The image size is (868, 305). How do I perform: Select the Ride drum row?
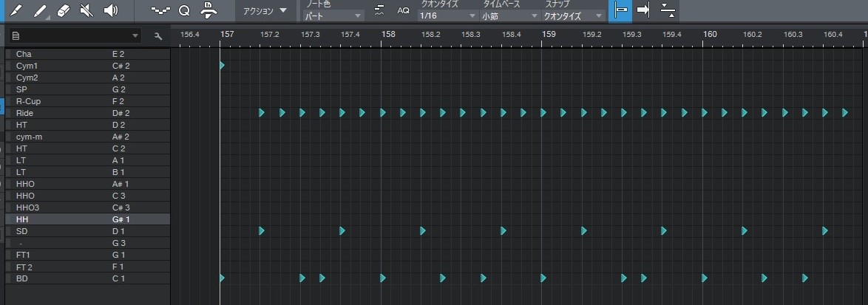coord(87,113)
